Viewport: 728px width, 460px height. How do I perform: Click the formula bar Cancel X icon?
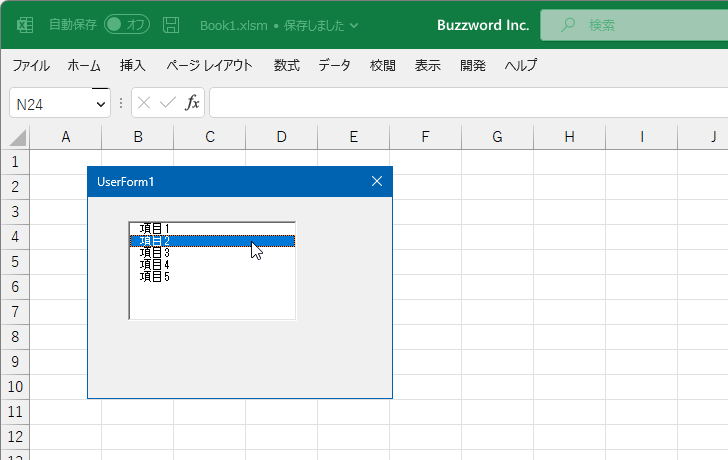pyautogui.click(x=144, y=103)
